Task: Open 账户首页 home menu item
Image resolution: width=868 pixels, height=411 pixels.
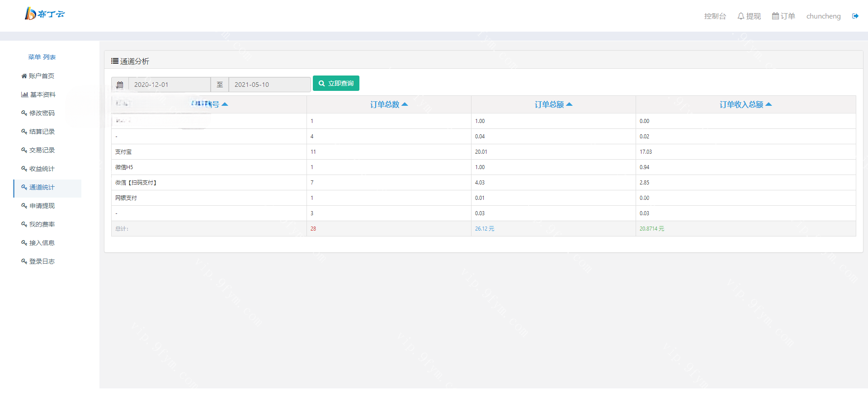Action: click(x=38, y=76)
